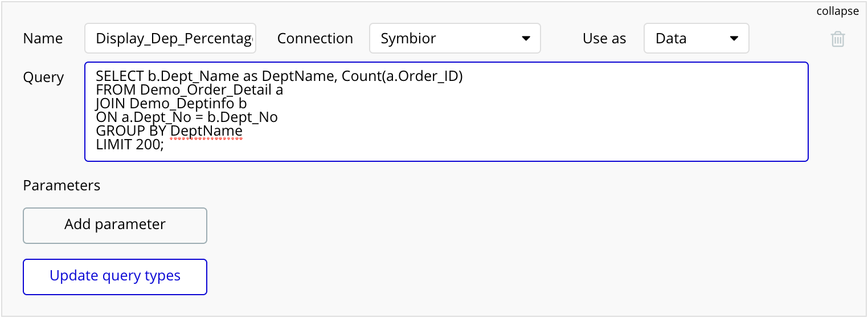Click the Use as label

(x=604, y=39)
